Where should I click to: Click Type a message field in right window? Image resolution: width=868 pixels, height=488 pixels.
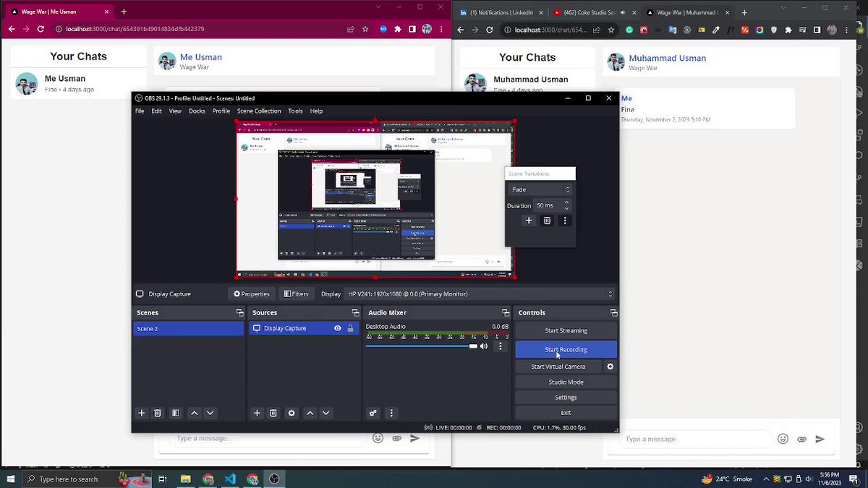[697, 439]
